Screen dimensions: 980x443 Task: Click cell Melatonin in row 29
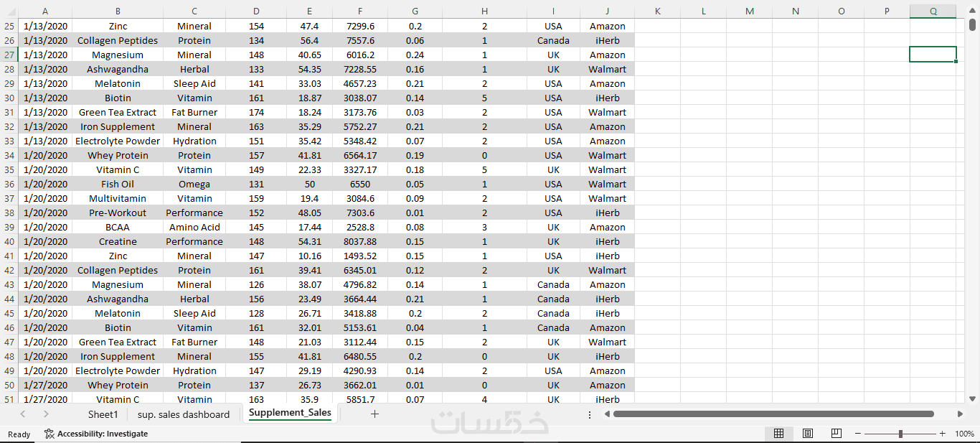coord(118,83)
